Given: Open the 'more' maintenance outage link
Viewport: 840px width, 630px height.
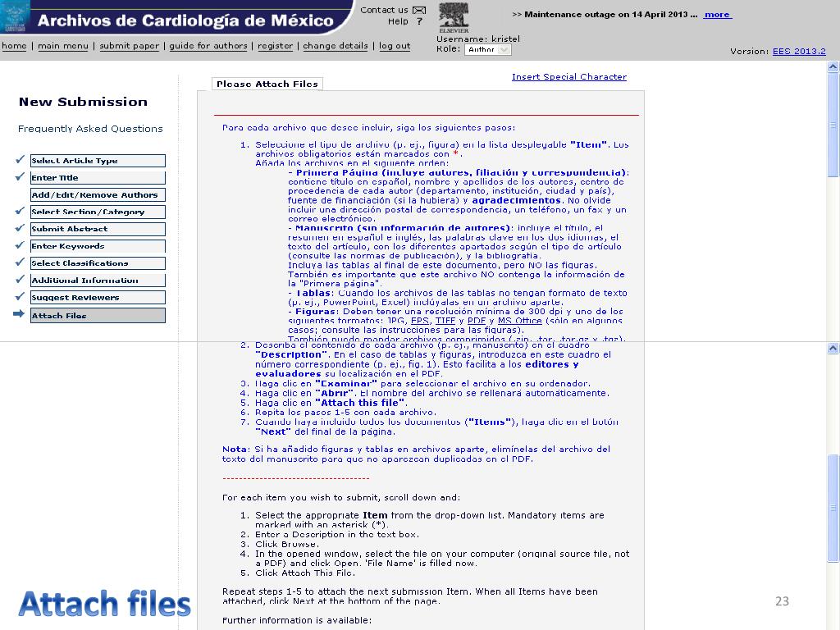Looking at the screenshot, I should pos(717,15).
